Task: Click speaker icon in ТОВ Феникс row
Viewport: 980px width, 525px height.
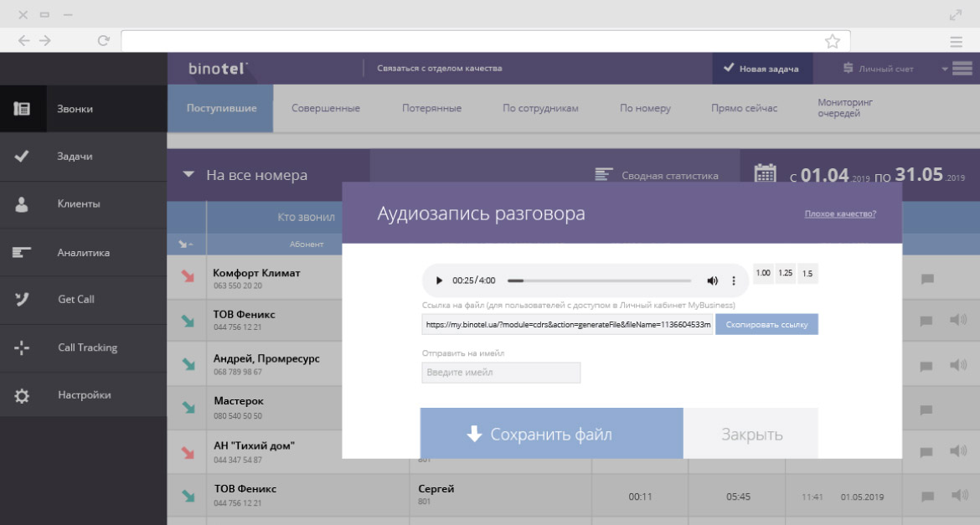Action: click(x=957, y=320)
